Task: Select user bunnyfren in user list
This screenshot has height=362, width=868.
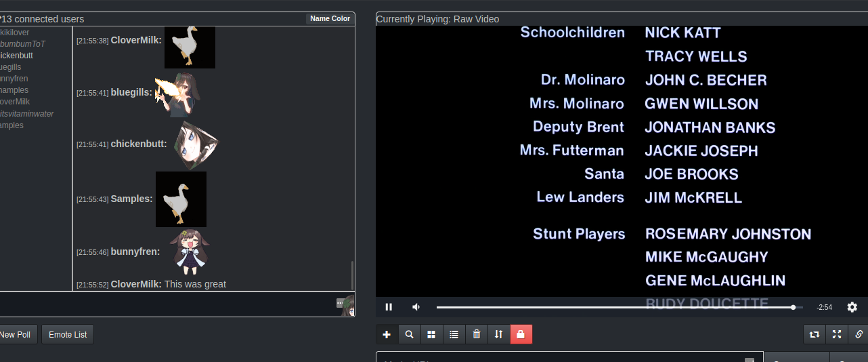Action: coord(14,79)
